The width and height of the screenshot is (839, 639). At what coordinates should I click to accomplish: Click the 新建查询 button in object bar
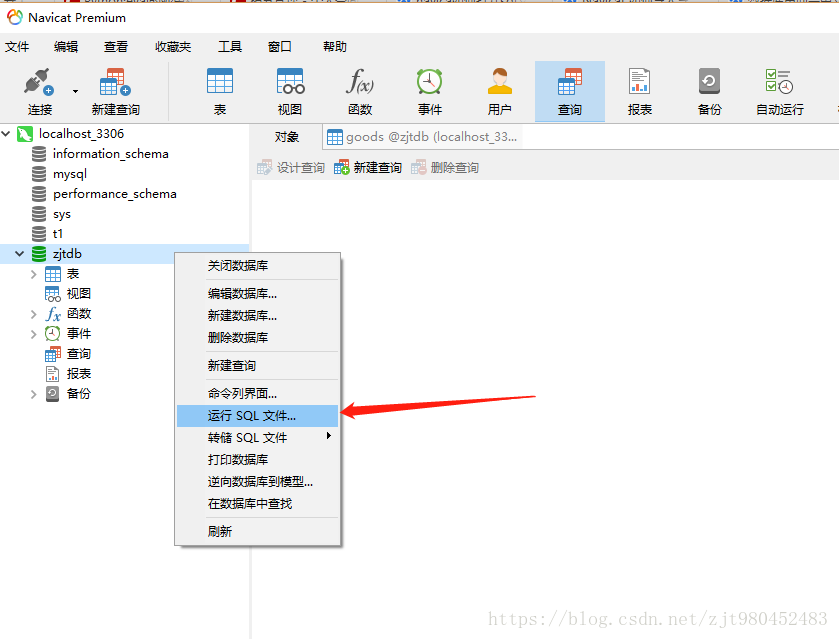click(x=368, y=168)
